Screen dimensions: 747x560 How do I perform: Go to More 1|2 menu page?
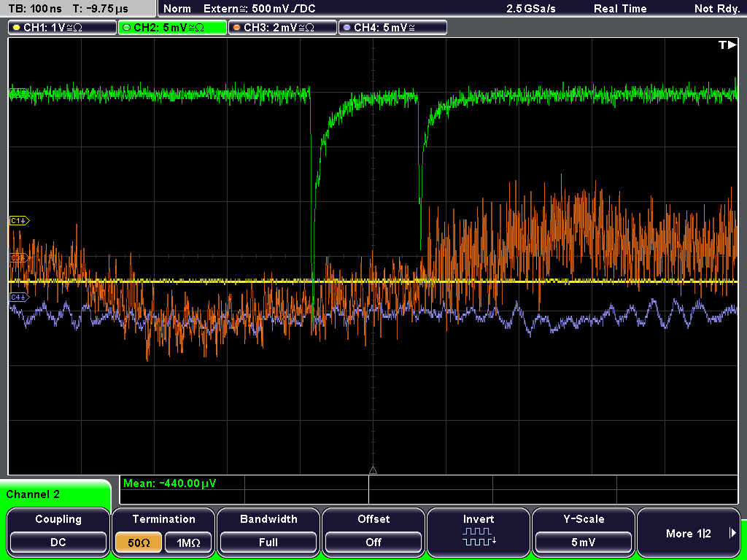pos(689,532)
